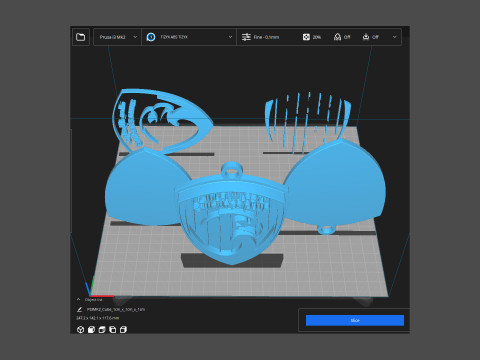Open file via the folder icon
Screen dimensions: 480x360
click(x=81, y=37)
